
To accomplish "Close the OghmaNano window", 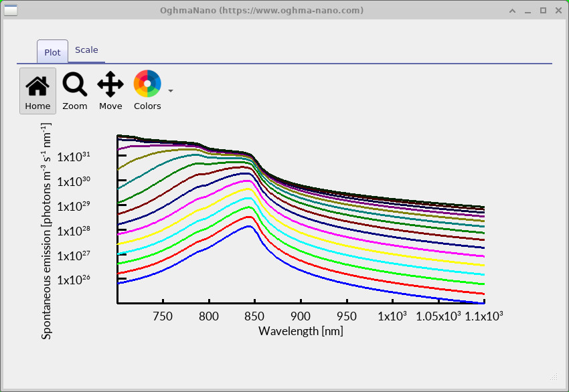I will coord(559,11).
